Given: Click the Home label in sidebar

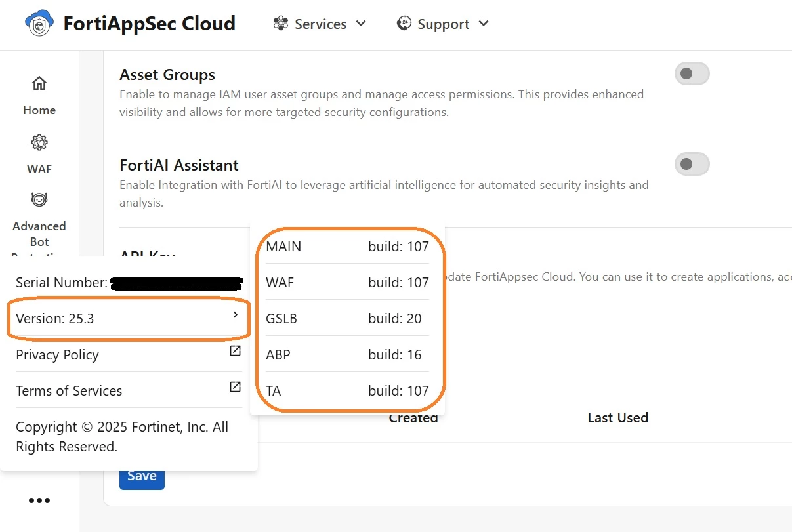Looking at the screenshot, I should (39, 110).
